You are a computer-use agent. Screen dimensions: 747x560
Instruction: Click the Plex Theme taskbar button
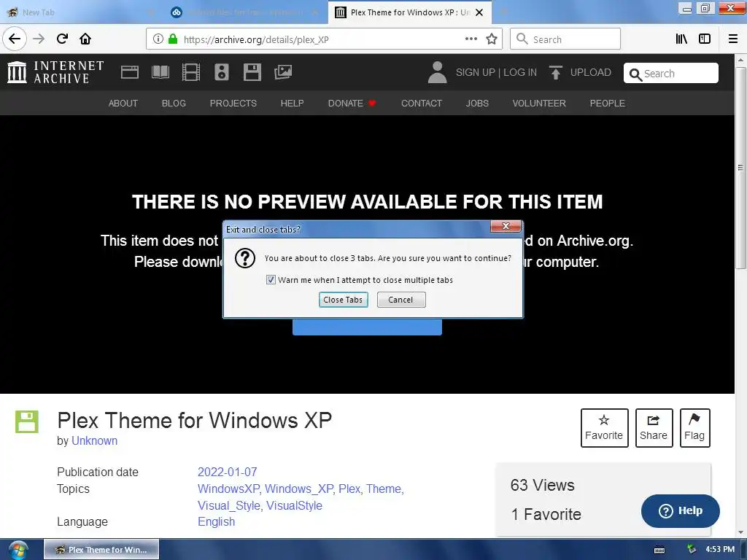101,550
